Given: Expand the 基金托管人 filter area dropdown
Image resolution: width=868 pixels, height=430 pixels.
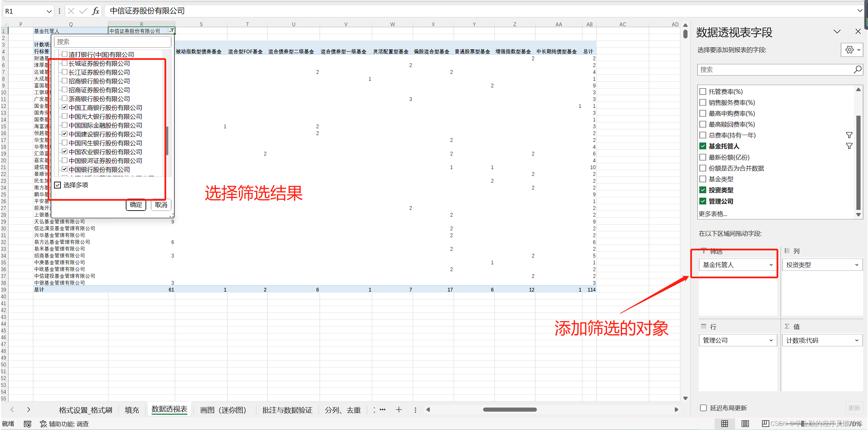Looking at the screenshot, I should pos(771,265).
